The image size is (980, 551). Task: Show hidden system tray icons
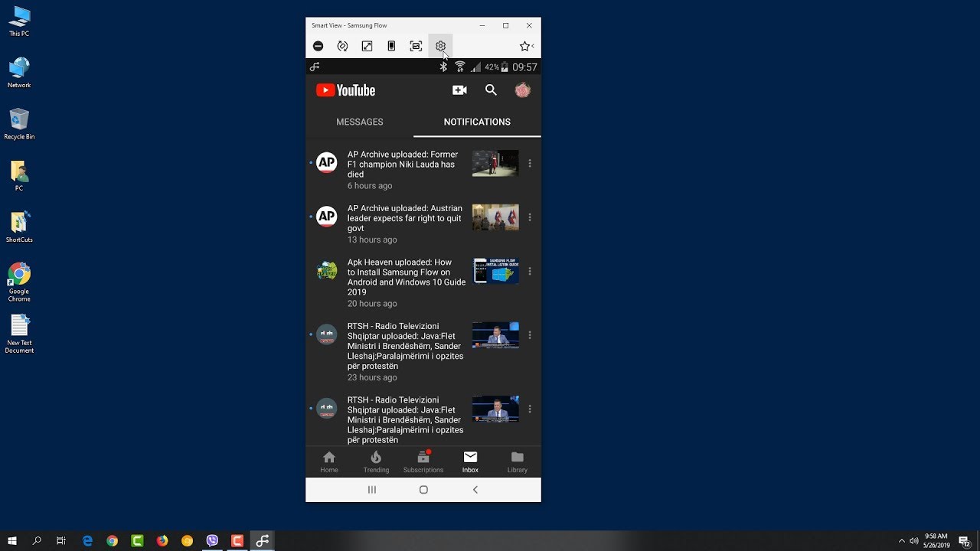(901, 541)
